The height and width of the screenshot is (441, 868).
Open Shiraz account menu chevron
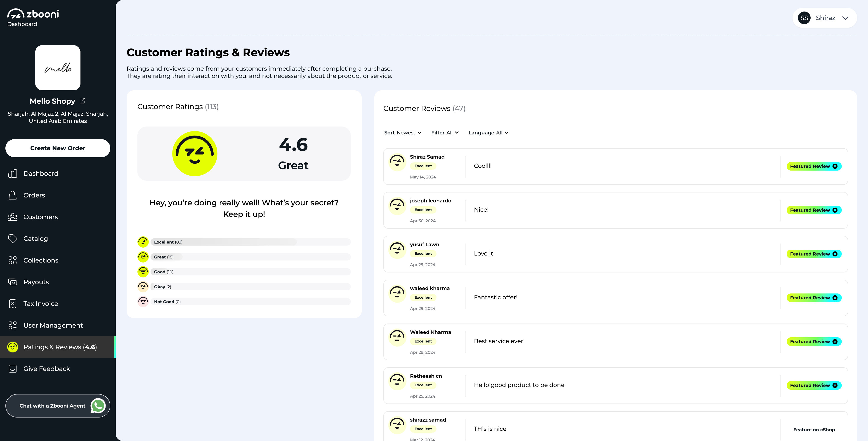coord(845,18)
